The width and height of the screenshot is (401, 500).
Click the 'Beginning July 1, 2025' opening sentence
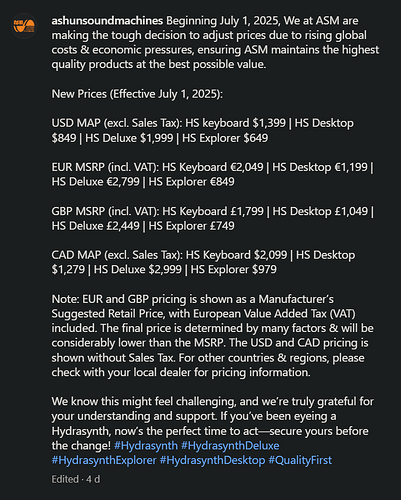click(x=215, y=42)
